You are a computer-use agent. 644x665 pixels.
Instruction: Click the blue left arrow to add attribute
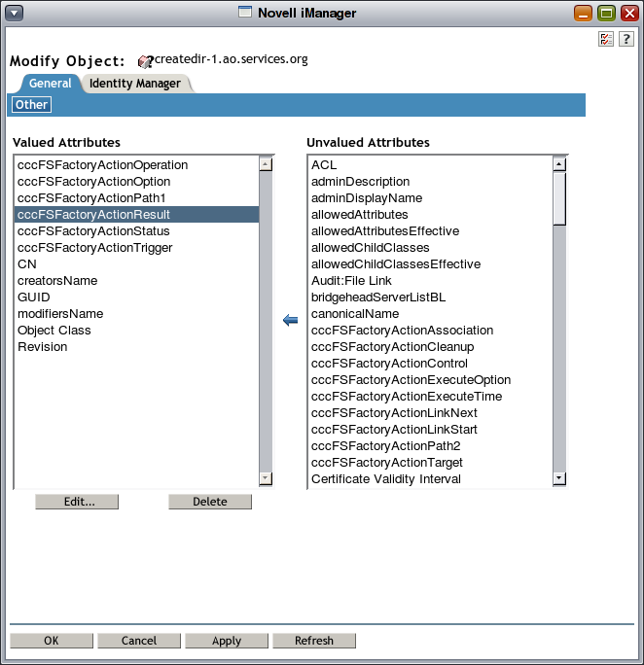coord(290,320)
